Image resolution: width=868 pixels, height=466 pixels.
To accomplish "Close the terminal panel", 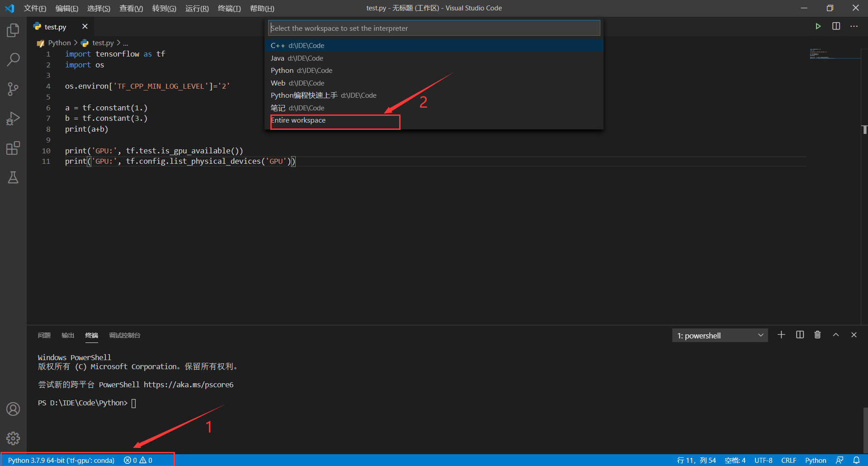I will (x=854, y=335).
